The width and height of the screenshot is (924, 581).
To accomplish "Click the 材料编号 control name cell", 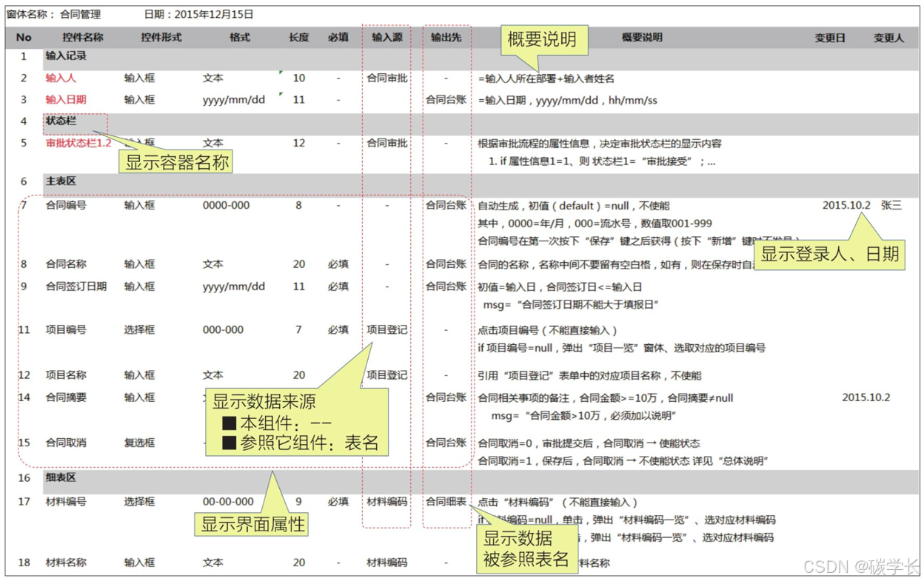I will click(66, 501).
